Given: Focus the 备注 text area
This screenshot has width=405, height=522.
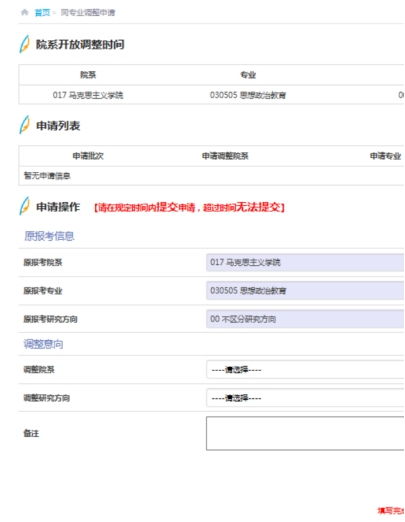Looking at the screenshot, I should click(305, 433).
